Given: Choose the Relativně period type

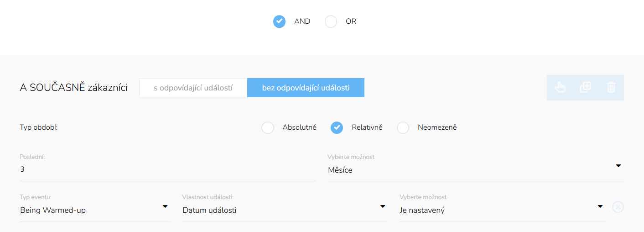Looking at the screenshot, I should point(337,128).
